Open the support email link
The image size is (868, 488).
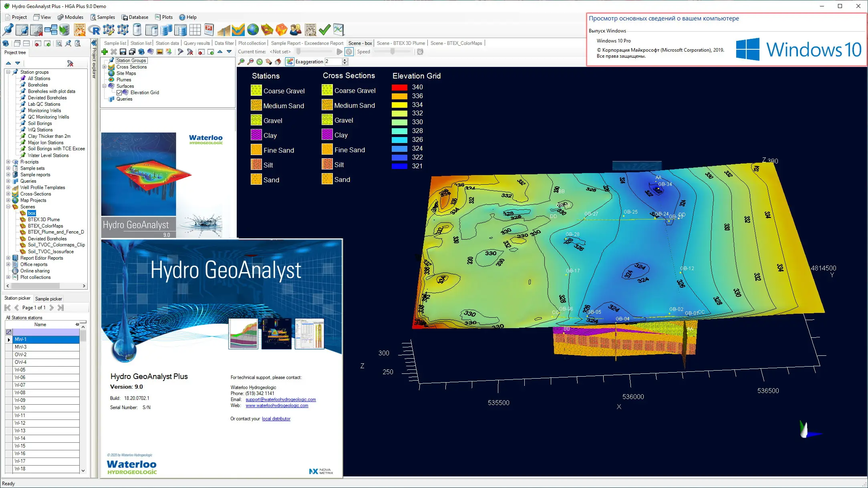(280, 399)
